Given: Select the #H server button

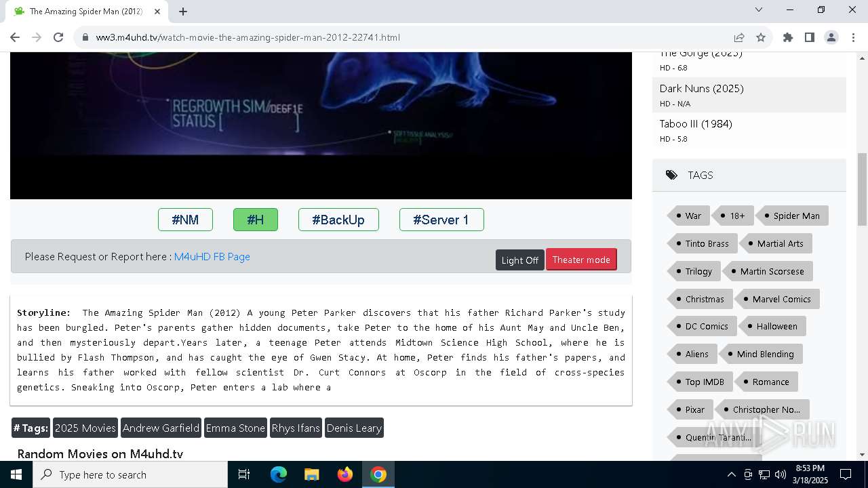Looking at the screenshot, I should coord(256,220).
